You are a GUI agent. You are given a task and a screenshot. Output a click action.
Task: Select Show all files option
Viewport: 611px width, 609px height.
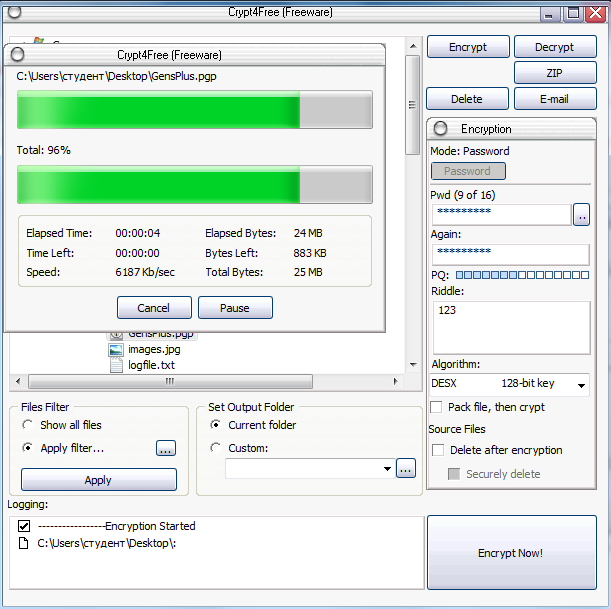click(x=27, y=425)
